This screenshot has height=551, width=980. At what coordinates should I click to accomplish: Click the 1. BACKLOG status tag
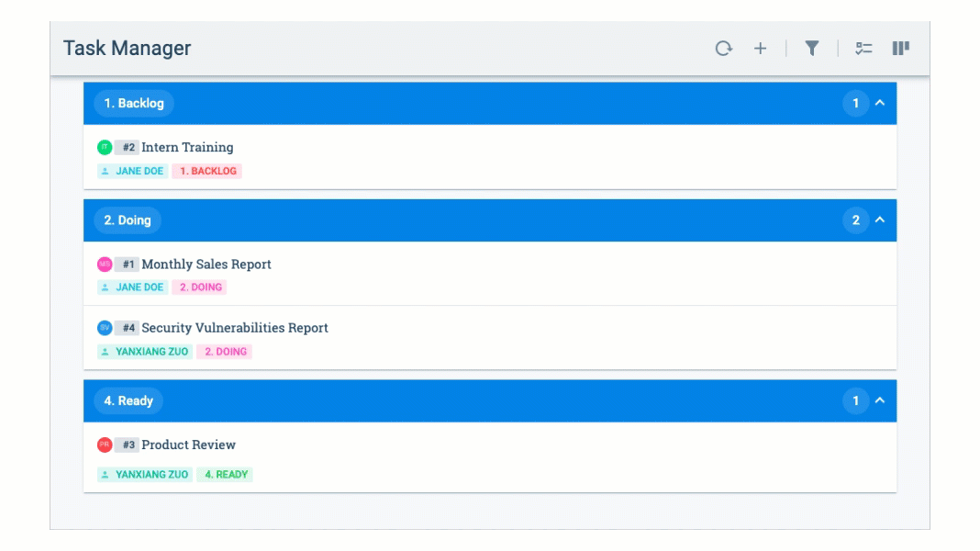(206, 171)
